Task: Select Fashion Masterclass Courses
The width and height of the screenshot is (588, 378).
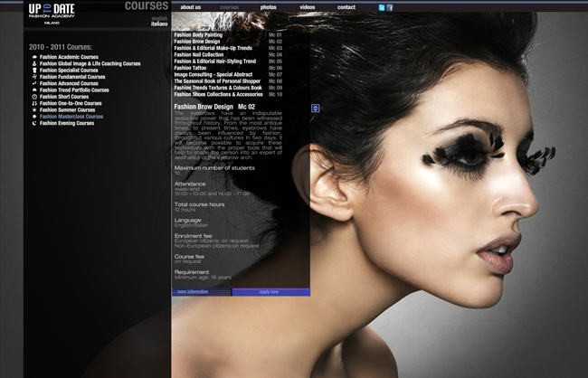Action: click(71, 117)
